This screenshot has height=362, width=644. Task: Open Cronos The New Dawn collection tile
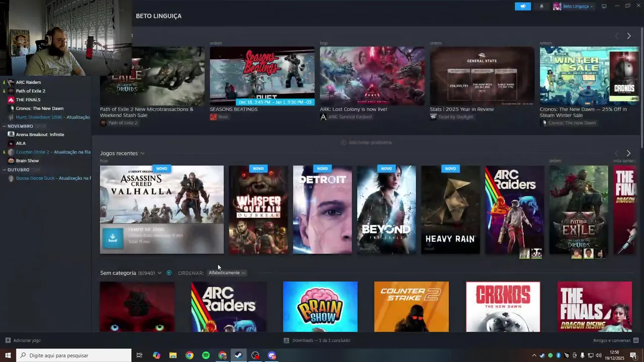pos(503,307)
